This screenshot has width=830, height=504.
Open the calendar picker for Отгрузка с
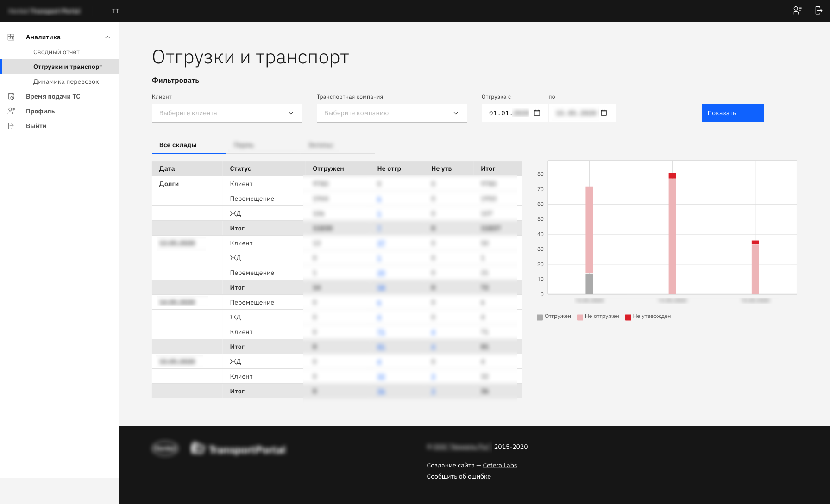click(x=537, y=112)
